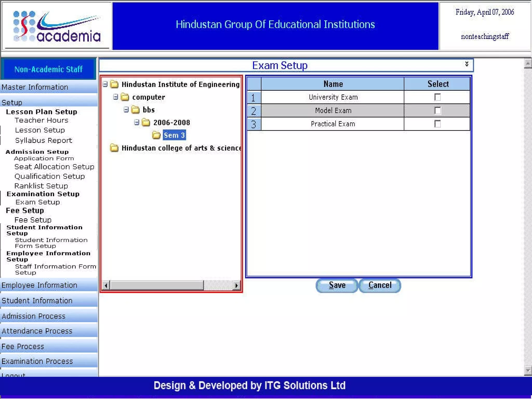Collapse the Hindustan Institute of Engineering node

click(x=105, y=84)
